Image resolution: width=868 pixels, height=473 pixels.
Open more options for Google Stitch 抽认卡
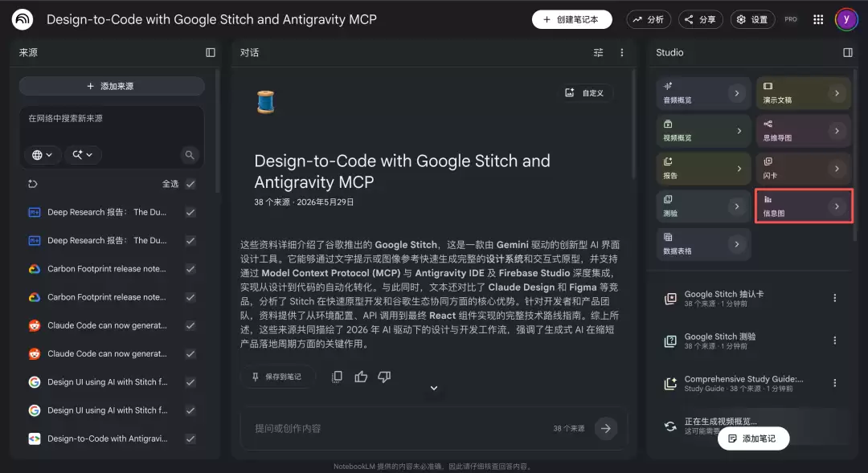(835, 298)
